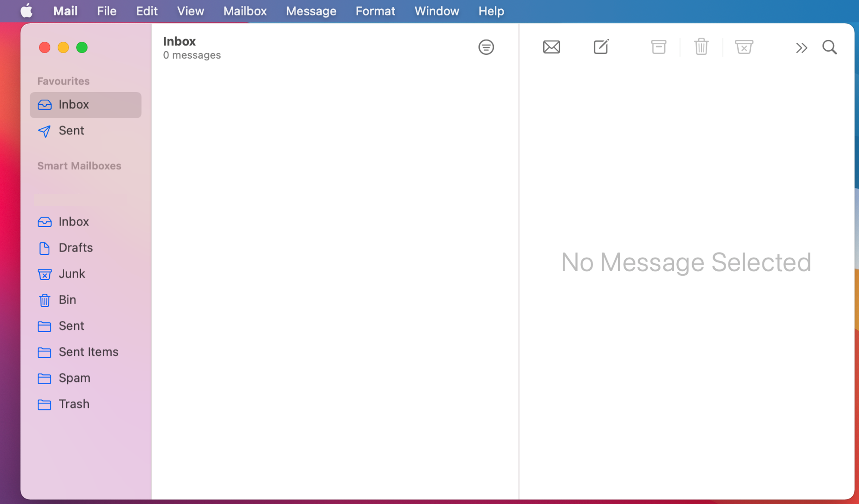Click the delete message trash icon
This screenshot has width=859, height=504.
[x=701, y=47]
